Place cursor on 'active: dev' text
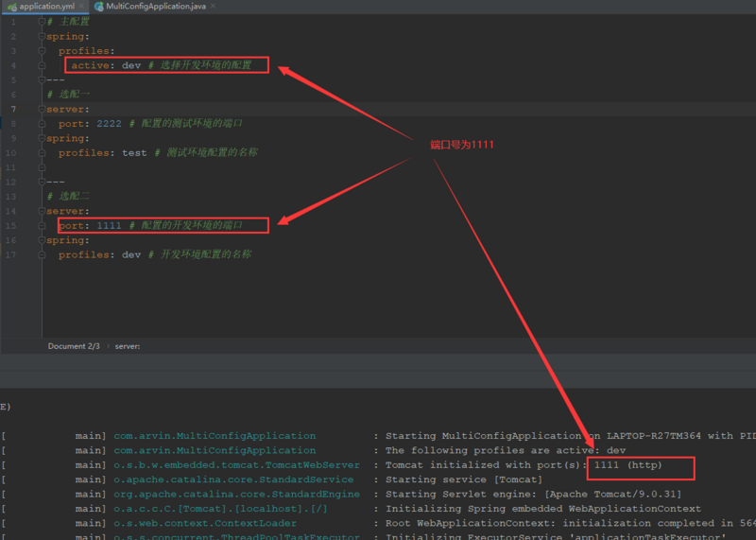The width and height of the screenshot is (756, 540). (x=106, y=65)
